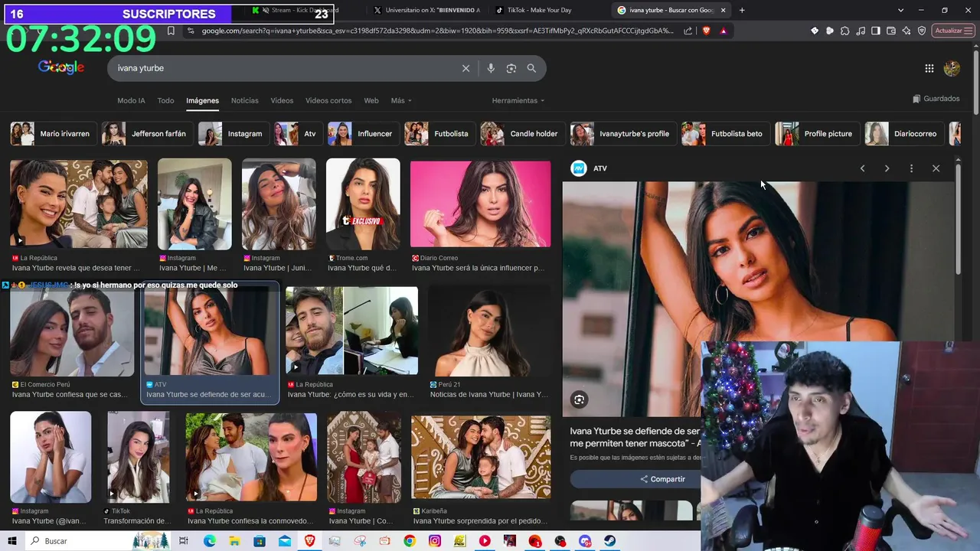This screenshot has width=980, height=551.
Task: Open the Diario Correo pink background image
Action: (x=480, y=204)
